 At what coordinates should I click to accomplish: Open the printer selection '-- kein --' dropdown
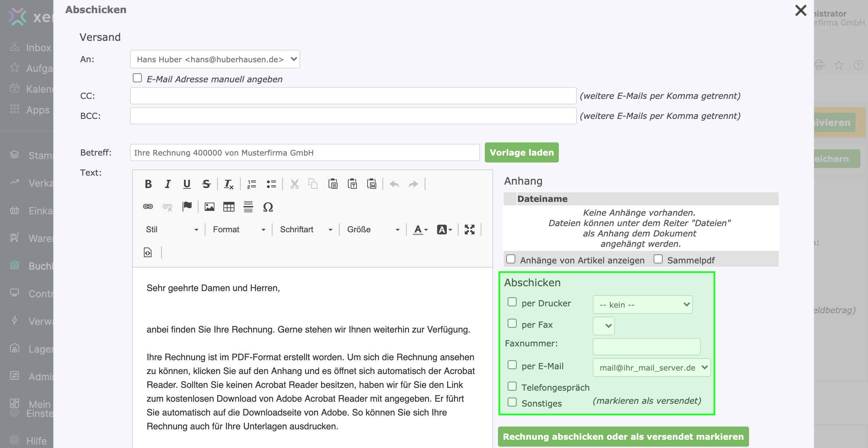[643, 305]
